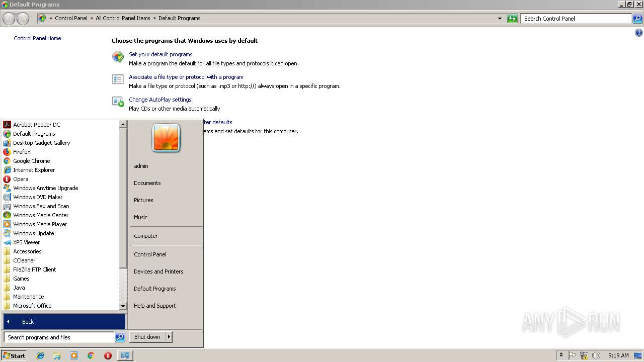Click the Associate a file type icon
Screen dimensions: 644x362
point(118,79)
